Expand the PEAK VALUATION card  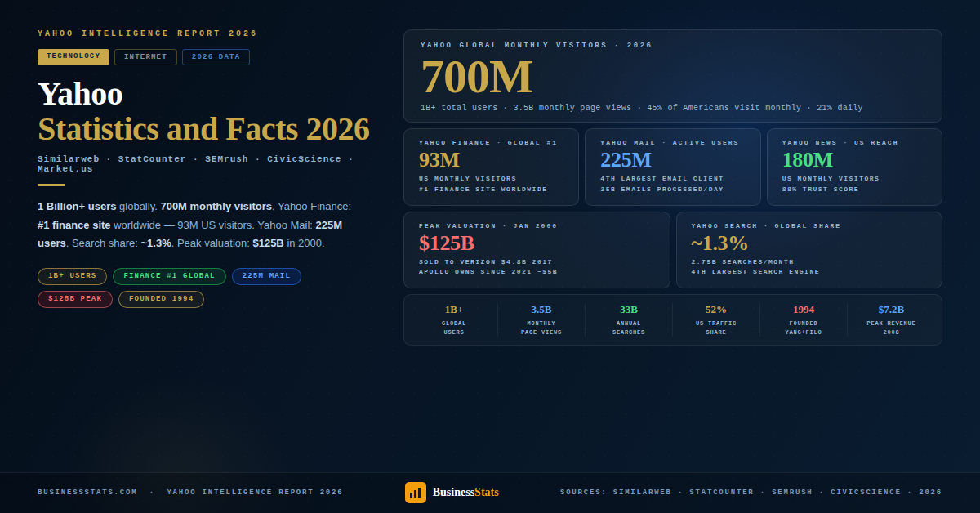coord(535,249)
